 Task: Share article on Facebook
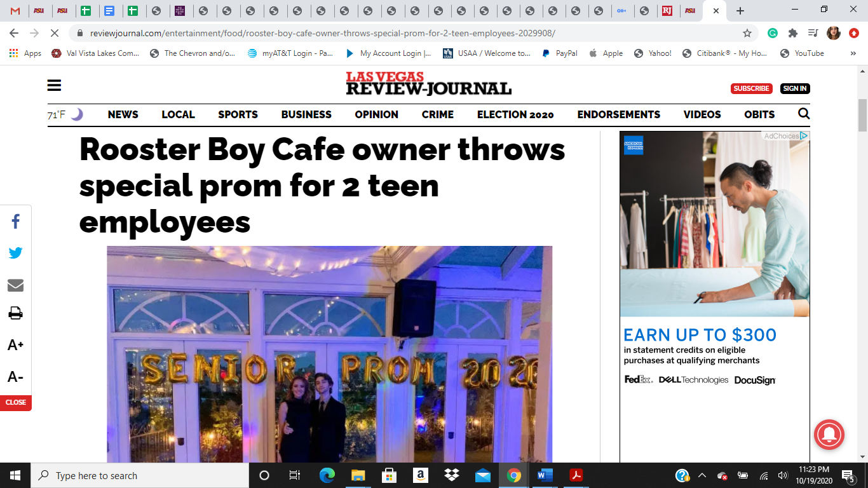click(15, 222)
